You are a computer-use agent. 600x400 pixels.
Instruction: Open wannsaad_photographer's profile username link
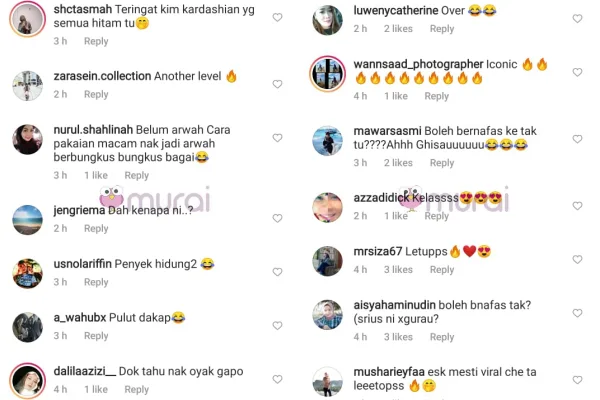pyautogui.click(x=418, y=64)
